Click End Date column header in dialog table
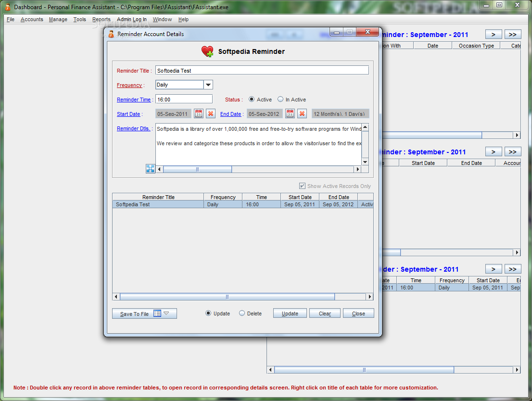This screenshot has height=401, width=532. [339, 197]
